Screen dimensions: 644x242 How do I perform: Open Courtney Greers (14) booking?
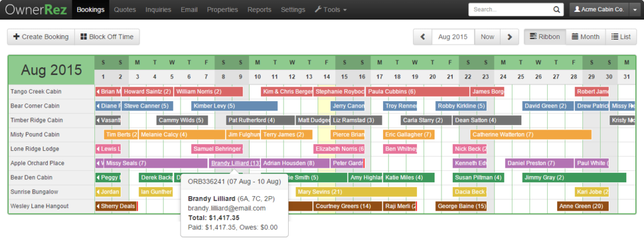(347, 206)
